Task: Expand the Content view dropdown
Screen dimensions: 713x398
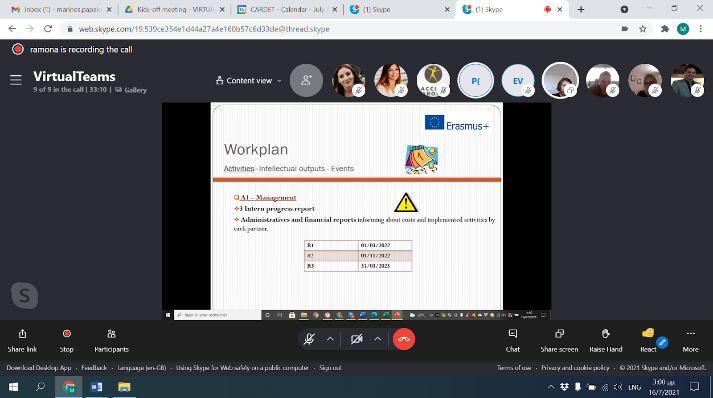Action: pos(249,81)
